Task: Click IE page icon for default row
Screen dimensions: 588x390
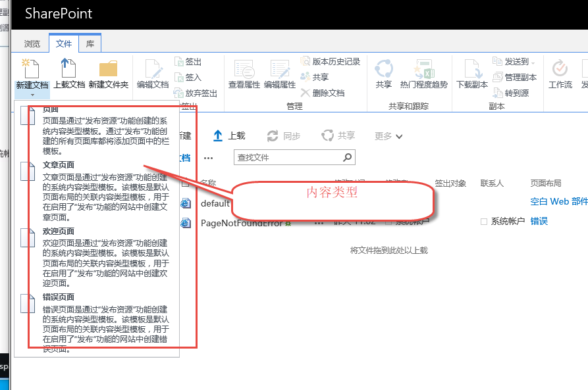Action: point(186,203)
